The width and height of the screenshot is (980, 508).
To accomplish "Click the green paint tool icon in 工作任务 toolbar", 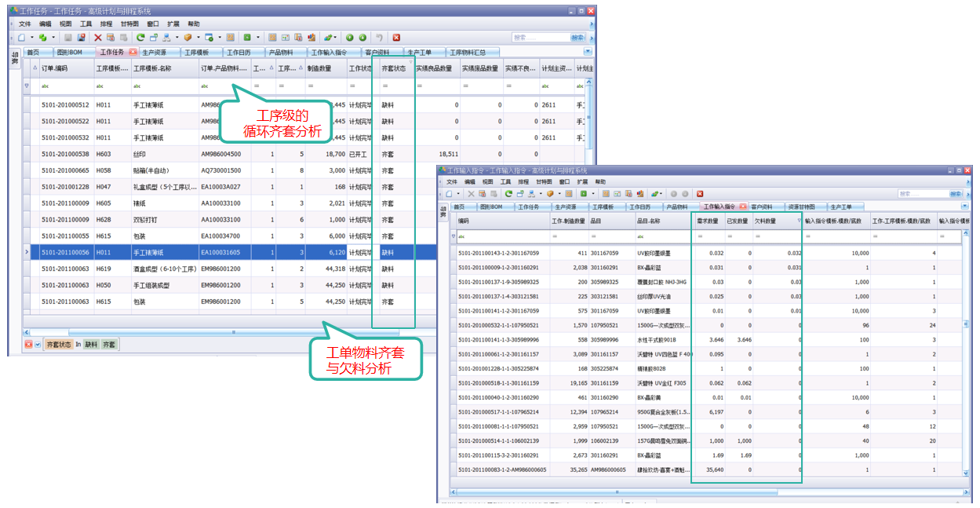I will (327, 38).
